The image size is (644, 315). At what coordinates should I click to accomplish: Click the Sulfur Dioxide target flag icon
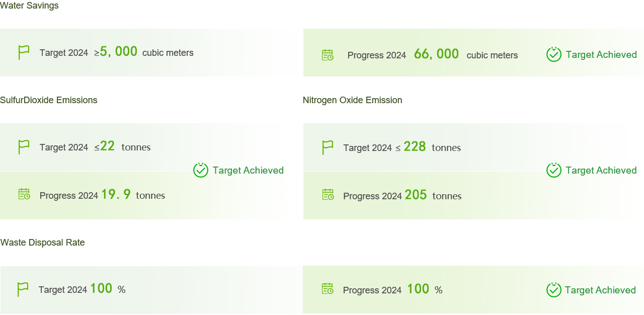[24, 147]
